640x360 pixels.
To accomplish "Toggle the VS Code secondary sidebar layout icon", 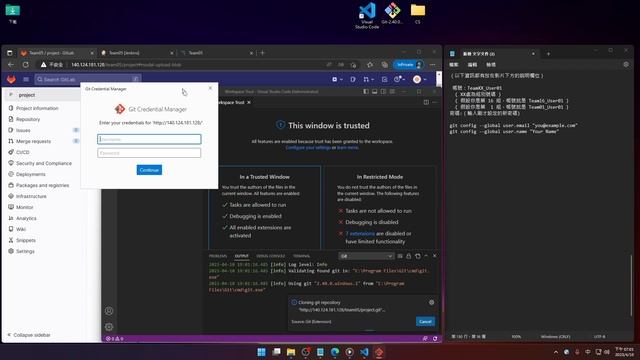I will [383, 91].
